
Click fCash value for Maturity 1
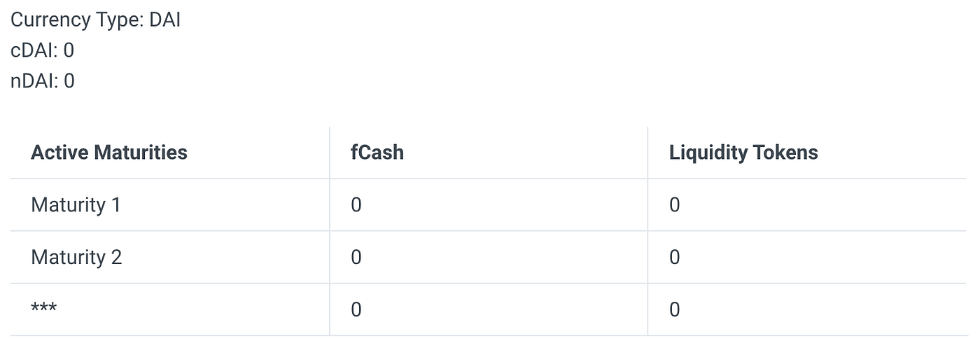356,205
